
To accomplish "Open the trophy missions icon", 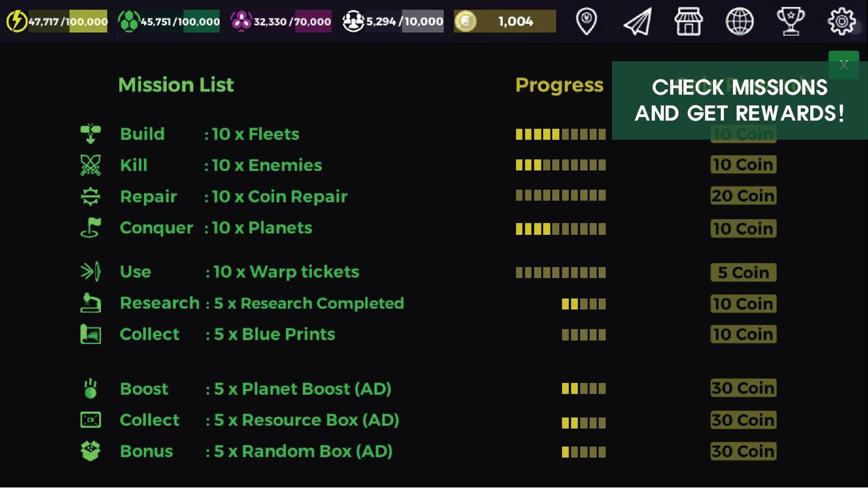I will tap(790, 22).
